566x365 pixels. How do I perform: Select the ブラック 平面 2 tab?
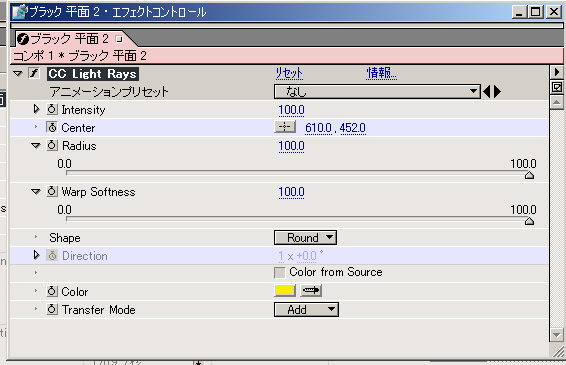(x=69, y=39)
